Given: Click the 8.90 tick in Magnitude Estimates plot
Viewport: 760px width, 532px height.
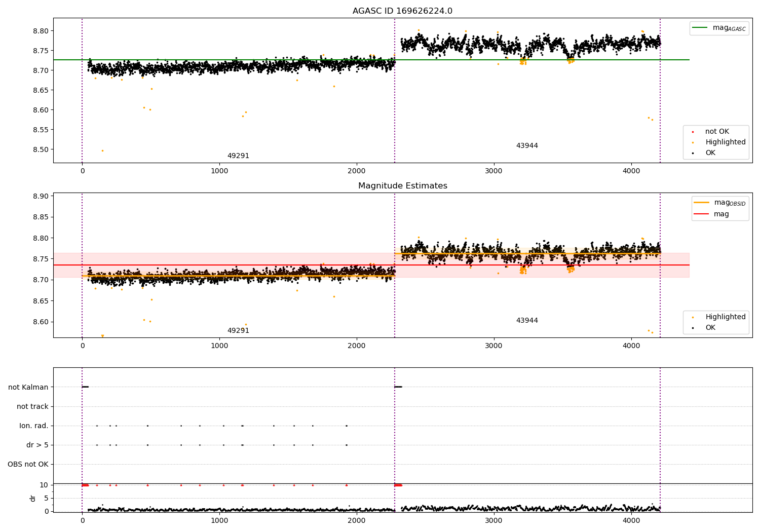Looking at the screenshot, I should (x=41, y=196).
